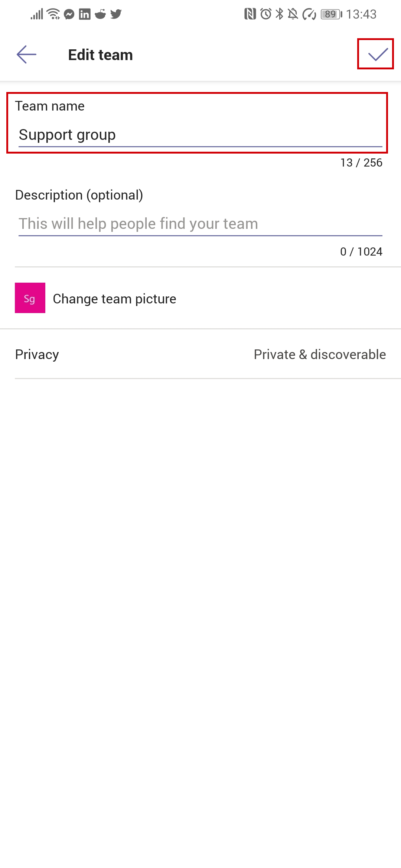
Task: Select Change team picture
Action: (x=114, y=299)
